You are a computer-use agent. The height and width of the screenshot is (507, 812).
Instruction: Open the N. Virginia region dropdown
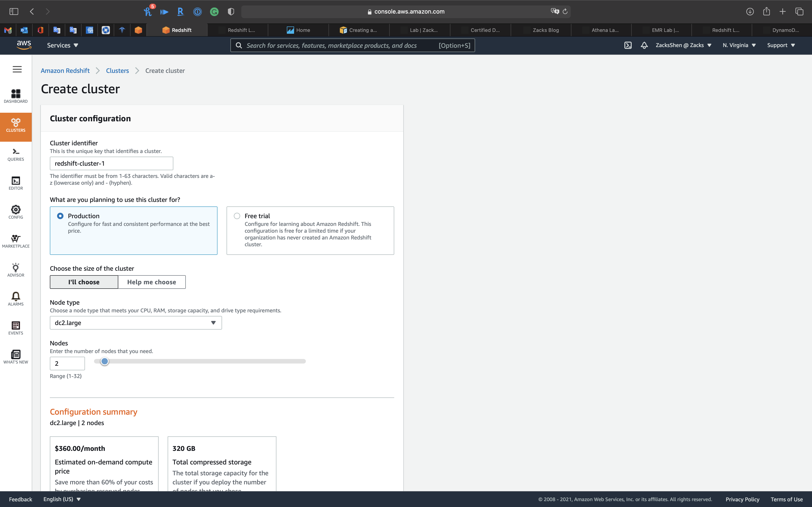pyautogui.click(x=739, y=45)
